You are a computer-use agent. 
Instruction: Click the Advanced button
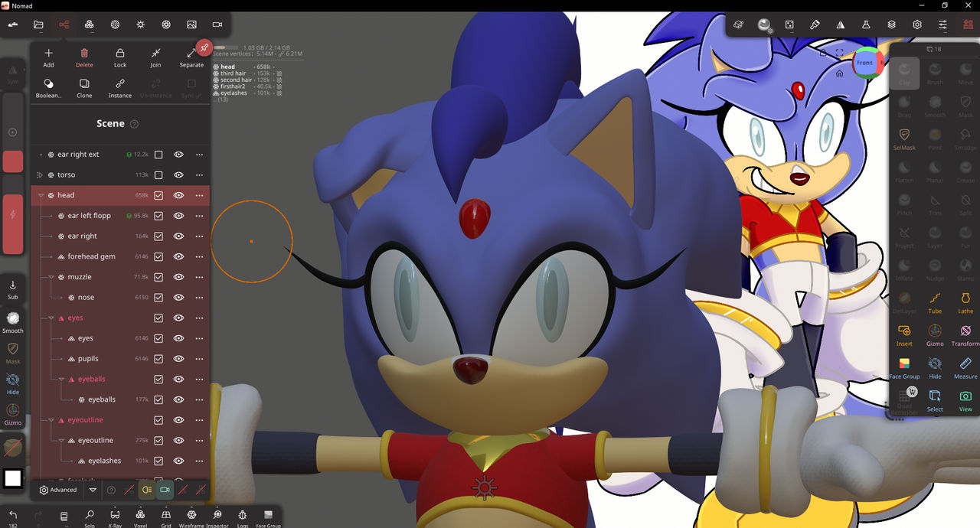pos(58,490)
